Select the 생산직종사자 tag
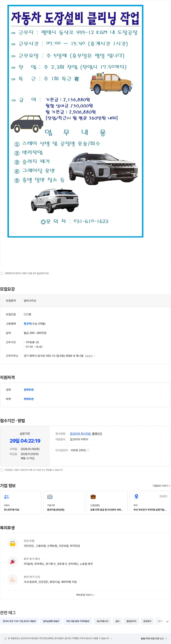 pos(102,621)
